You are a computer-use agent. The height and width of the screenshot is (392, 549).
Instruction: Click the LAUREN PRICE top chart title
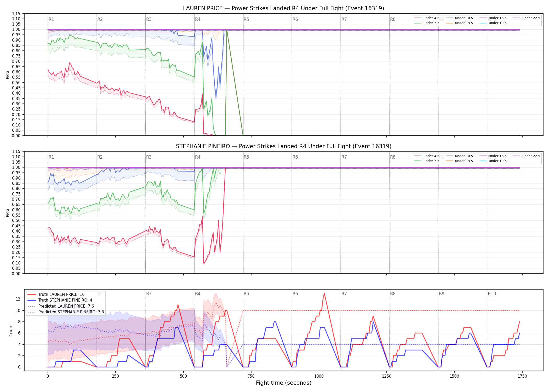click(283, 8)
